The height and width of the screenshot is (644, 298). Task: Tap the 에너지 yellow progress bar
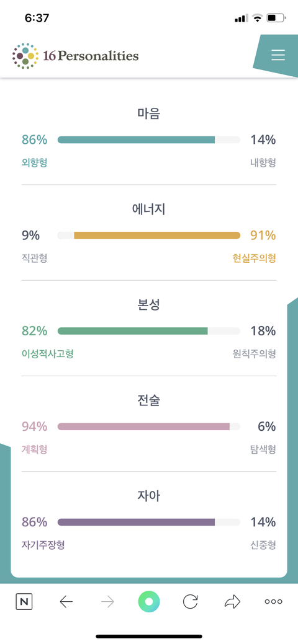149,236
